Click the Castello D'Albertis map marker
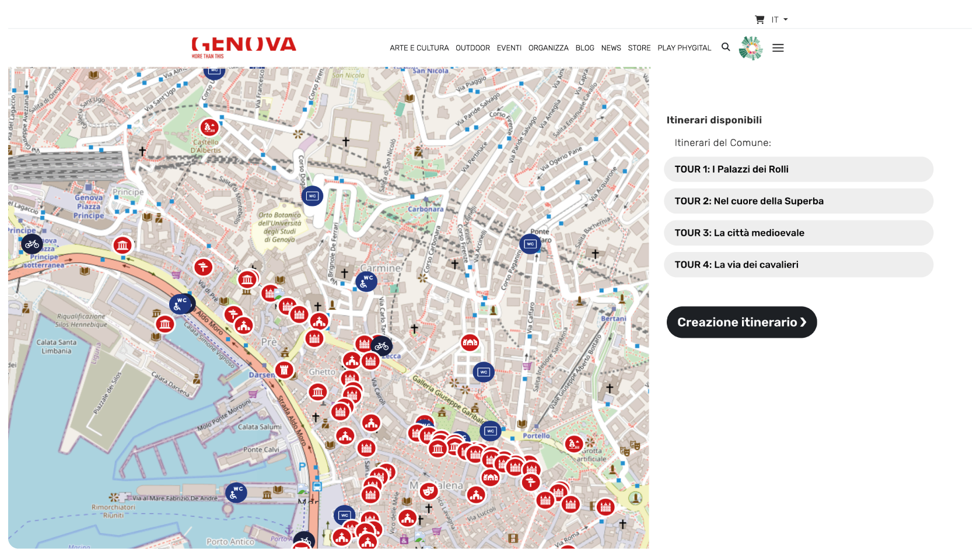Screen dimensions: 980x560 [209, 127]
